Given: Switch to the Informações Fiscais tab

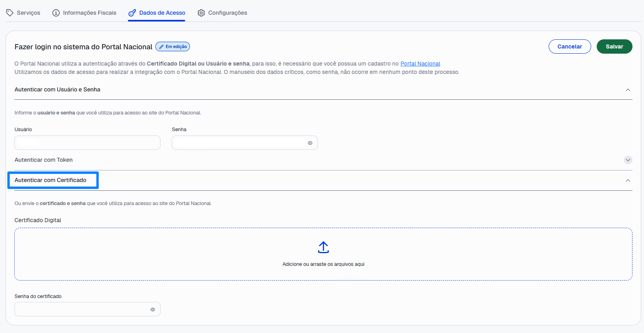Looking at the screenshot, I should pos(84,13).
